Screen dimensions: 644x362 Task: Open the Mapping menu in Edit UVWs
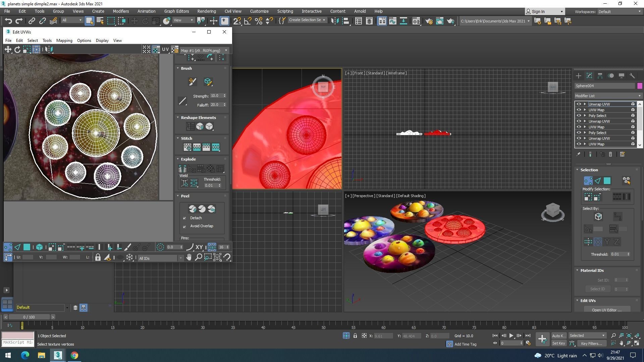[x=64, y=40]
